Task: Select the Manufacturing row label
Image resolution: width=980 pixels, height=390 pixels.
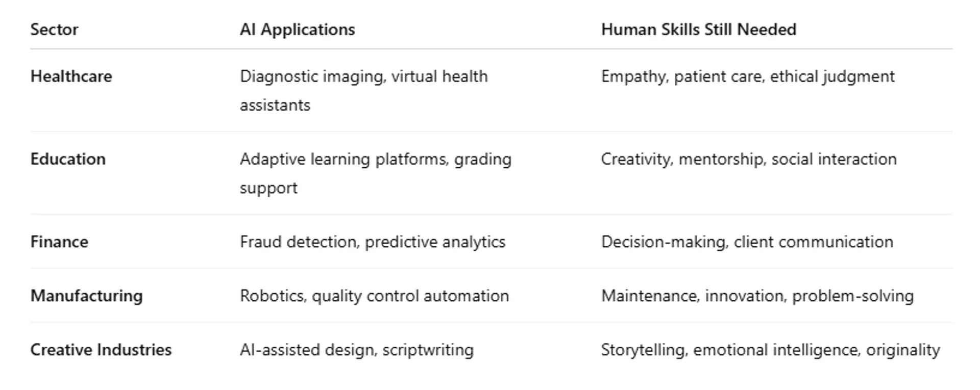Action: [86, 296]
